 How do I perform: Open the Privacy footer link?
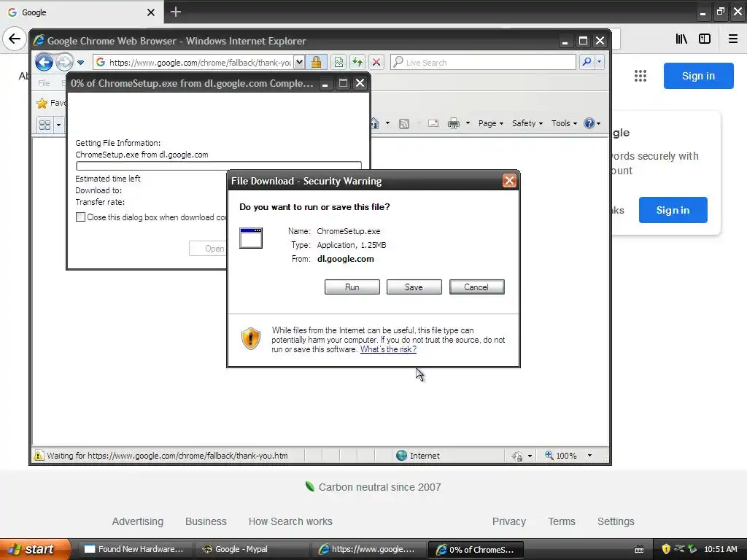(x=508, y=521)
